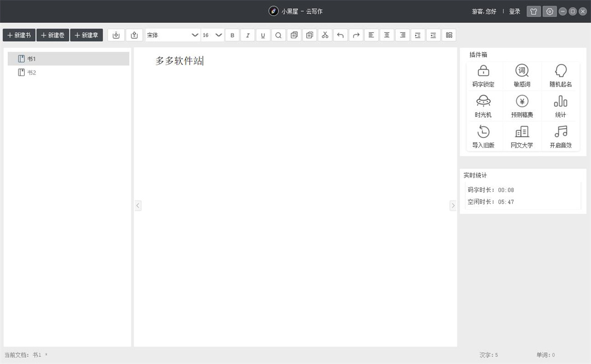591x364 pixels.
Task: Click the 登录 login link
Action: pos(514,11)
